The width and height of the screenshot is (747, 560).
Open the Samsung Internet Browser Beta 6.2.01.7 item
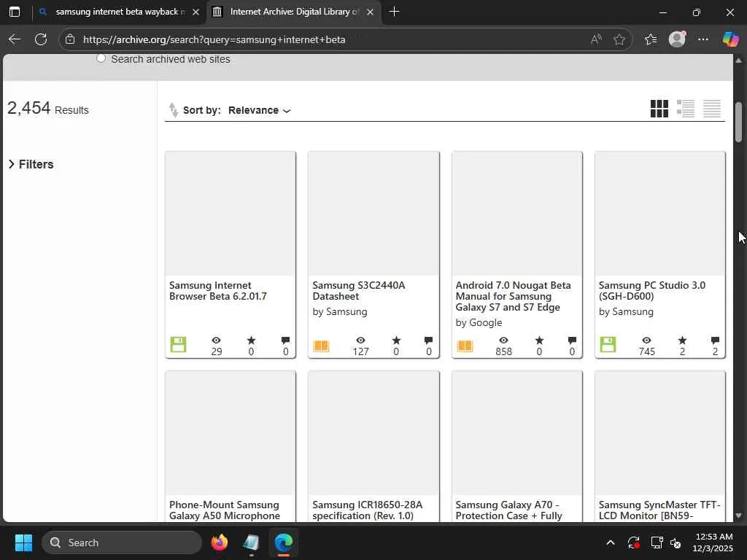pyautogui.click(x=217, y=290)
